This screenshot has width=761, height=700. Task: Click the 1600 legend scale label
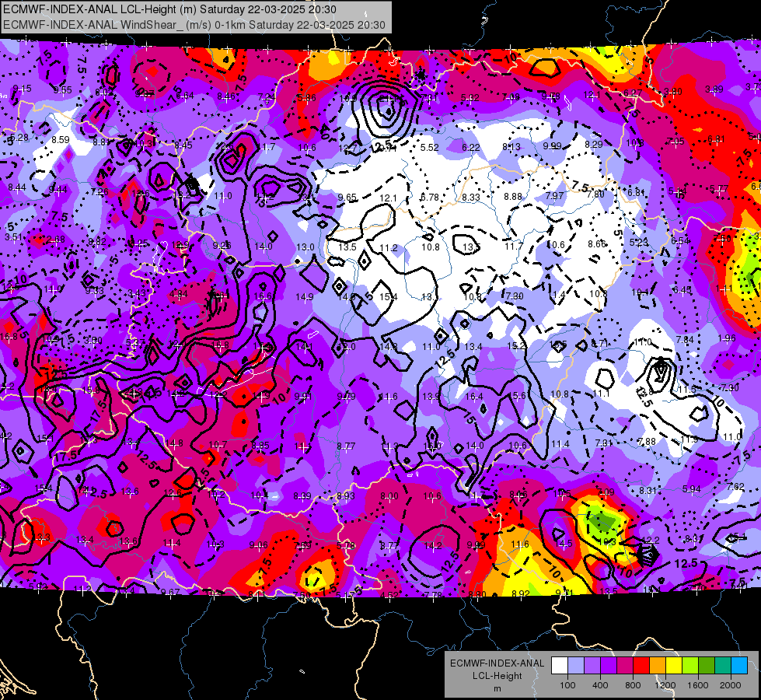pyautogui.click(x=697, y=685)
